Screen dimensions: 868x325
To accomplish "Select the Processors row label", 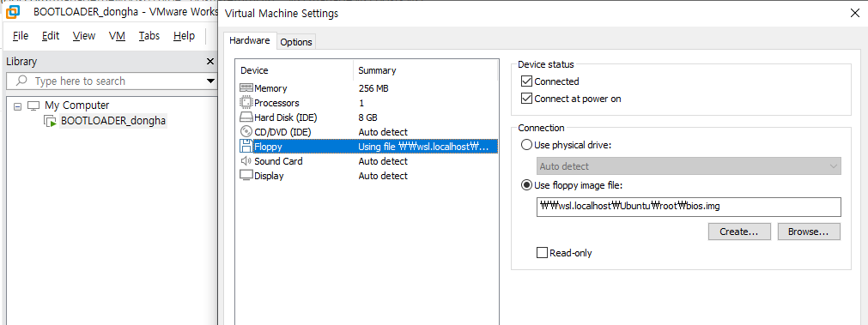I will click(276, 103).
